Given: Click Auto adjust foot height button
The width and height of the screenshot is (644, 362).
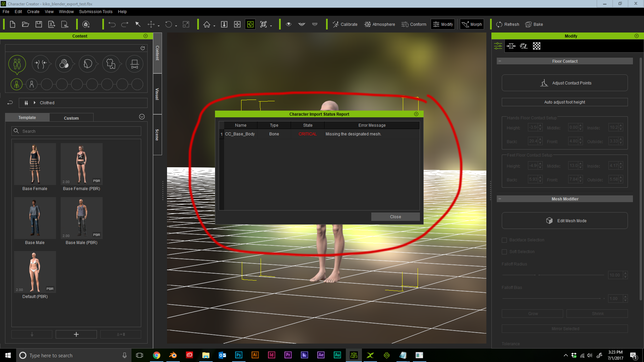Looking at the screenshot, I should pyautogui.click(x=565, y=102).
